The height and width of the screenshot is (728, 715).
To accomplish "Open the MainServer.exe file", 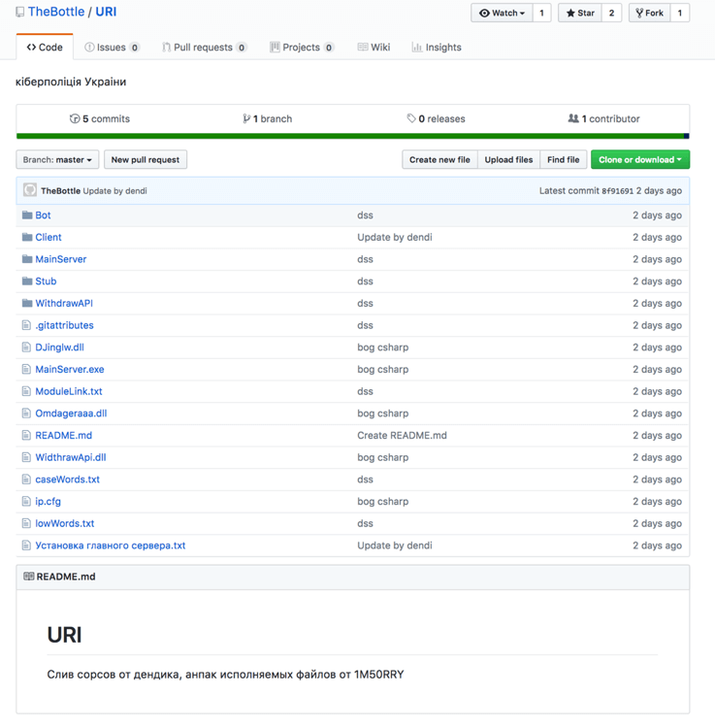I will point(70,370).
